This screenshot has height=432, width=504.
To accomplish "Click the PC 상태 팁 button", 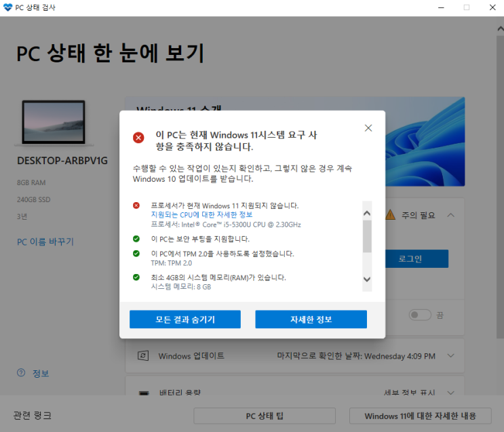I will point(265,416).
